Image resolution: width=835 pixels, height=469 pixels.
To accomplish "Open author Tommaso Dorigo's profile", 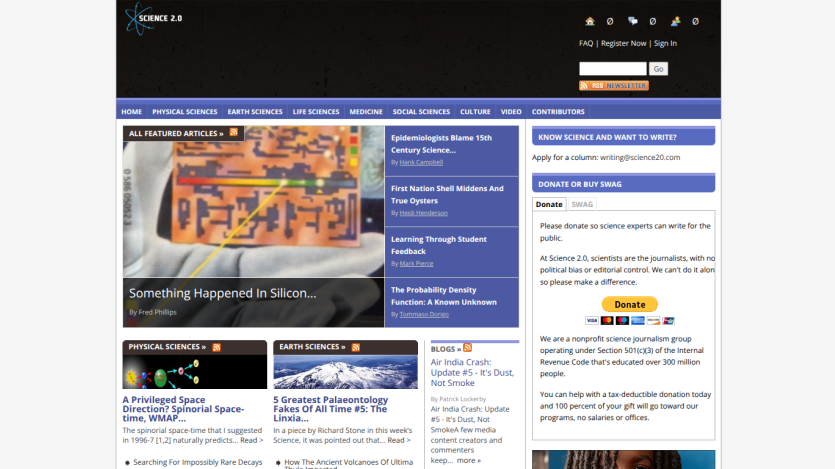I will point(424,315).
